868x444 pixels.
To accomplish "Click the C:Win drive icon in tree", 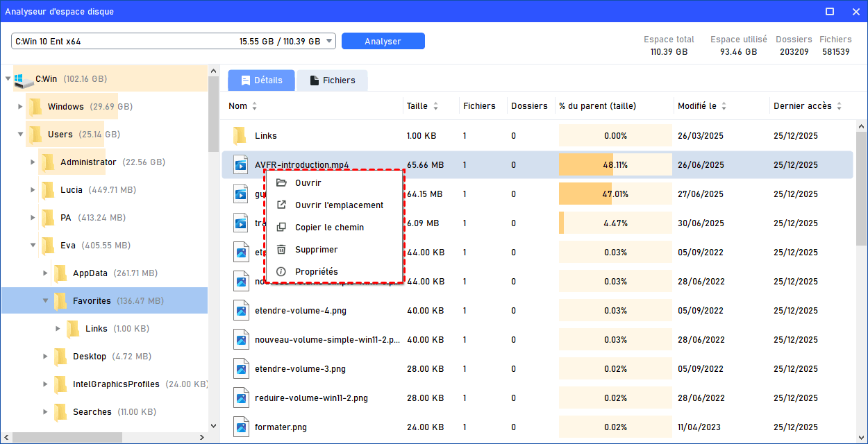I will 24,79.
